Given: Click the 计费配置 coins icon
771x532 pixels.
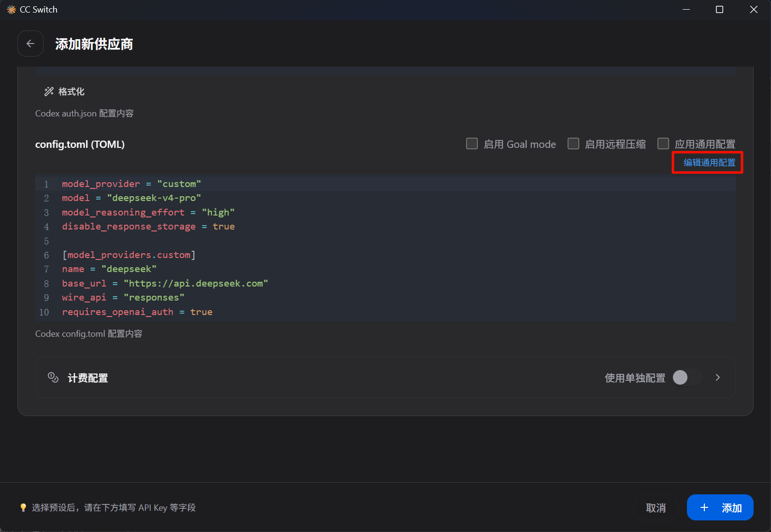Looking at the screenshot, I should pyautogui.click(x=53, y=377).
